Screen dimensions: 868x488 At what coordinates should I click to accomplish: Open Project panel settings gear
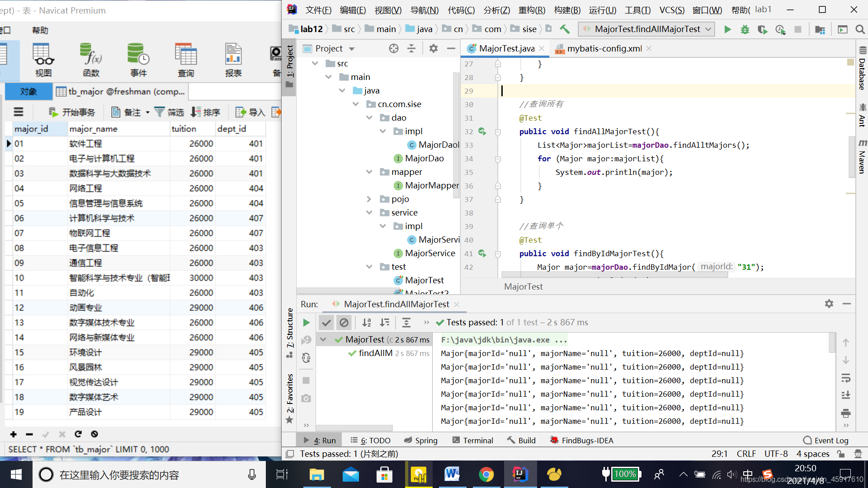coord(433,48)
